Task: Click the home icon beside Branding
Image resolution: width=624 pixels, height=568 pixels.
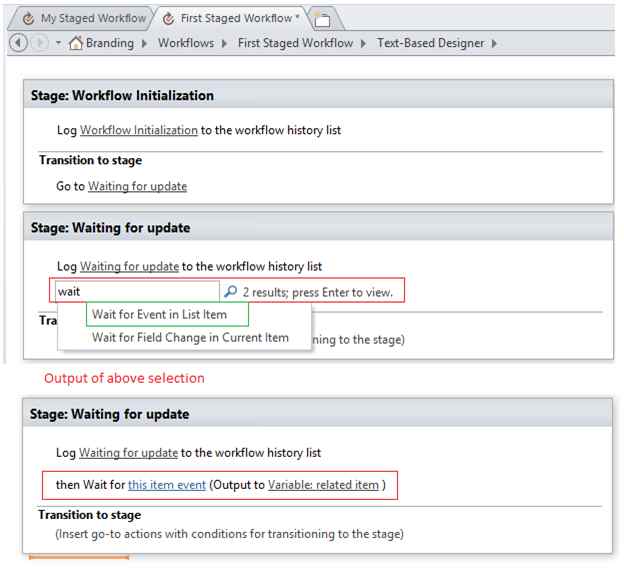Action: pos(76,43)
